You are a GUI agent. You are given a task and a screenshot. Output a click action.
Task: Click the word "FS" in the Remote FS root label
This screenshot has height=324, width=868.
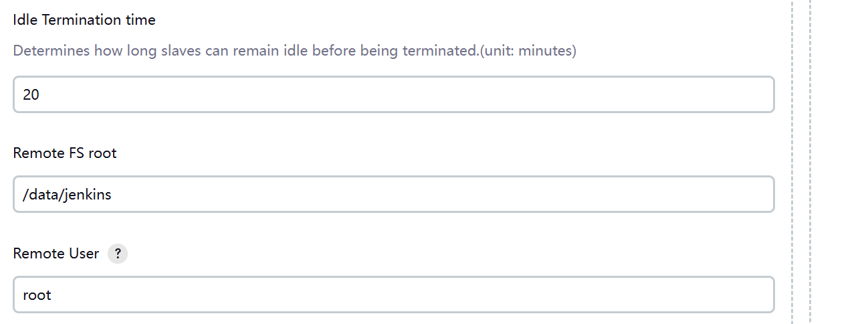point(76,153)
